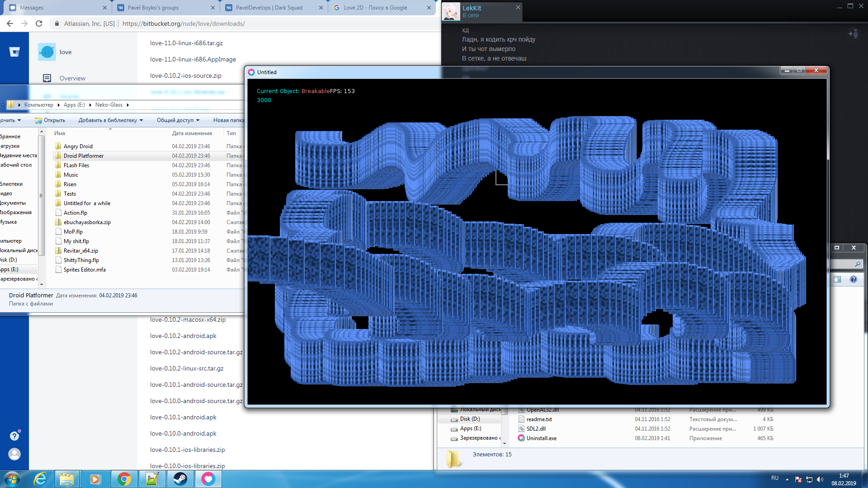Select readme.txt in right Explorer
868x488 pixels.
(539, 419)
